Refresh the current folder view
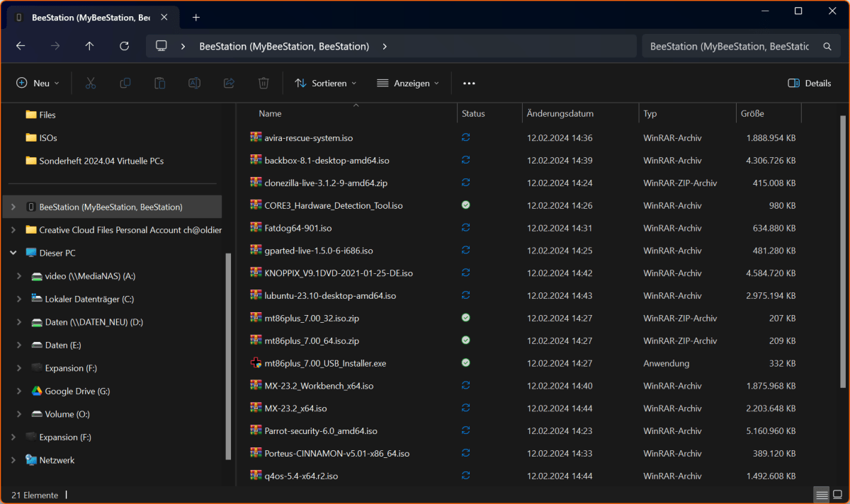The image size is (850, 504). (x=124, y=46)
